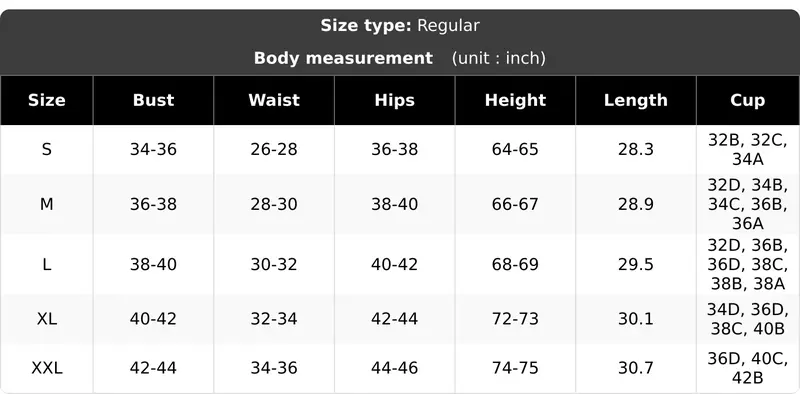Screen dimensions: 800x394
Task: Select the Hips column header
Action: point(394,100)
